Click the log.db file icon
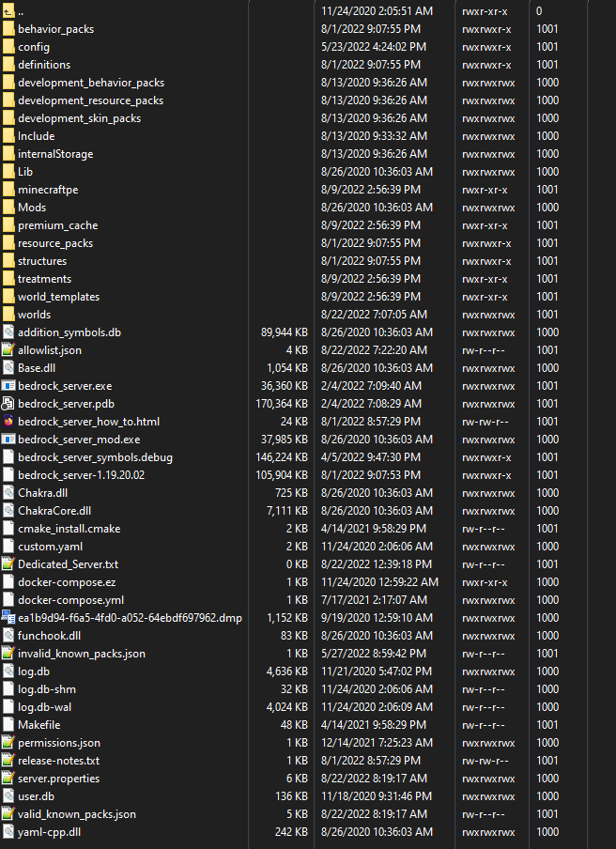The height and width of the screenshot is (849, 616). pyautogui.click(x=8, y=671)
